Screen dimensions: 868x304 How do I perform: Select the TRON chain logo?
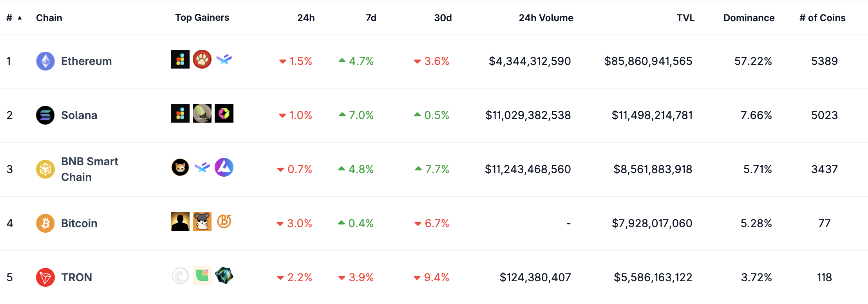pyautogui.click(x=45, y=277)
